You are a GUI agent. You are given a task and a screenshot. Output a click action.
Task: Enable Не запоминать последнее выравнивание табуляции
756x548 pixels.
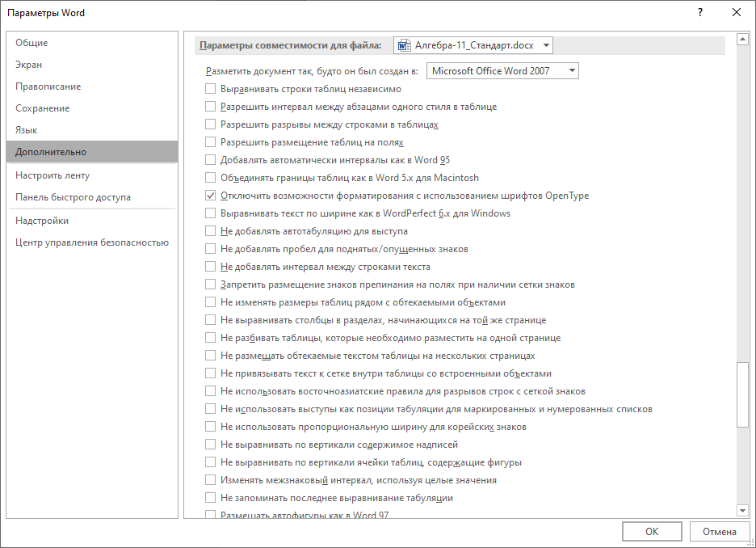[x=210, y=498]
